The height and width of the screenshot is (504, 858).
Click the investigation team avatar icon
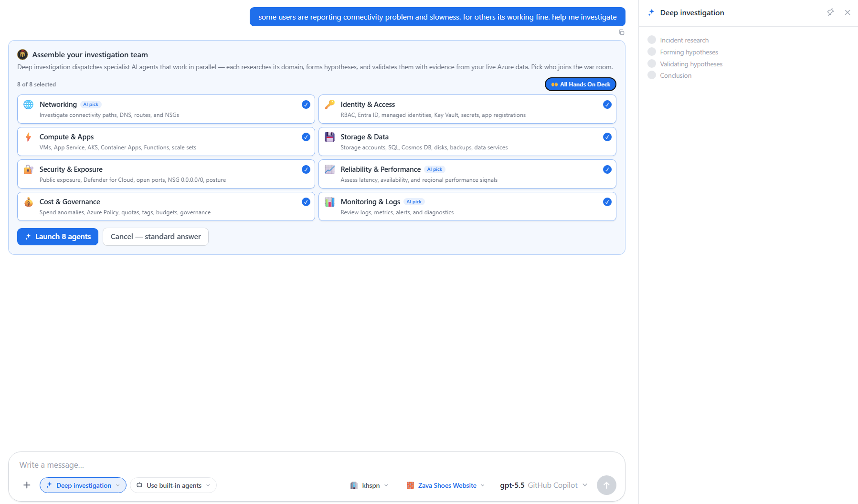[22, 54]
